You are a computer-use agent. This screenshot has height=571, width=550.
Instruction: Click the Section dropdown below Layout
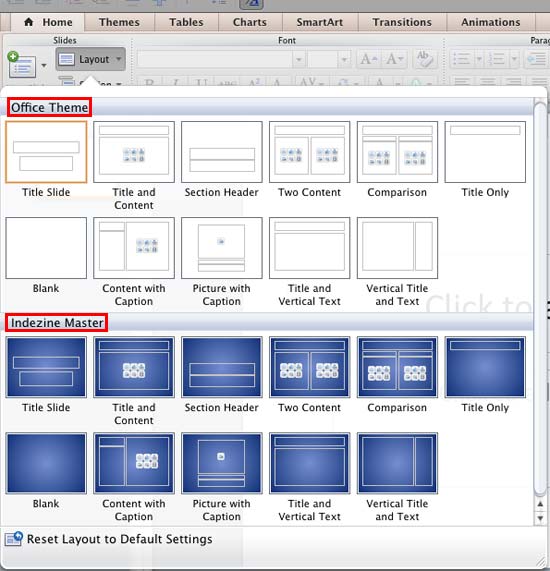(x=90, y=82)
